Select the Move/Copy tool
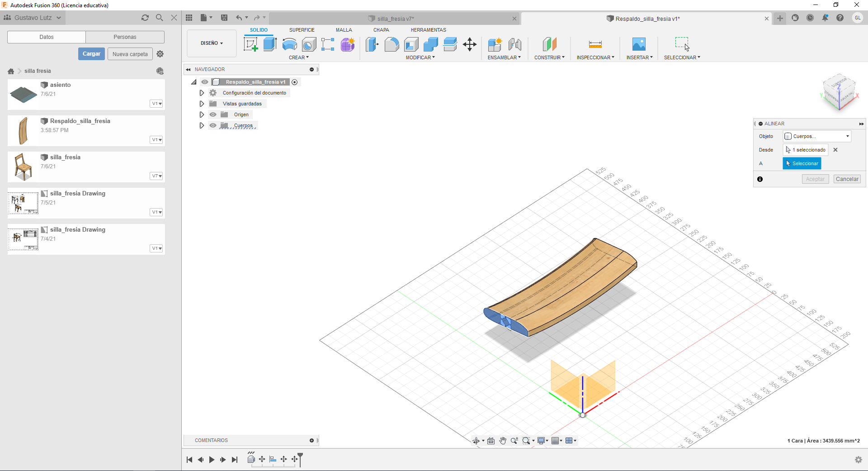 pos(470,44)
